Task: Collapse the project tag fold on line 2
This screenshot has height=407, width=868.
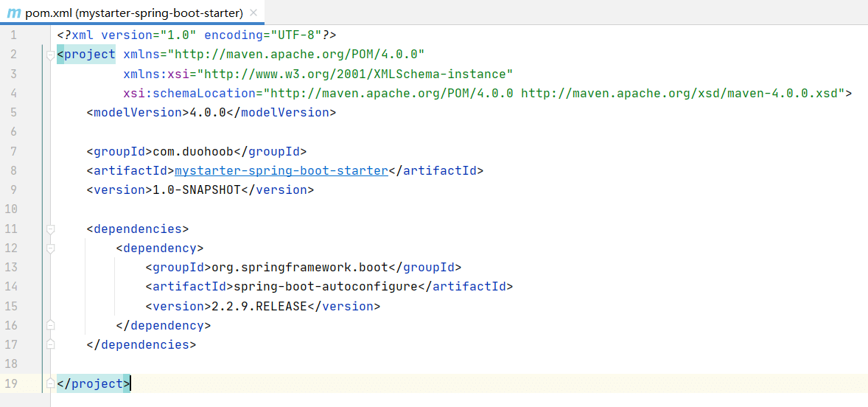Action: [50, 55]
